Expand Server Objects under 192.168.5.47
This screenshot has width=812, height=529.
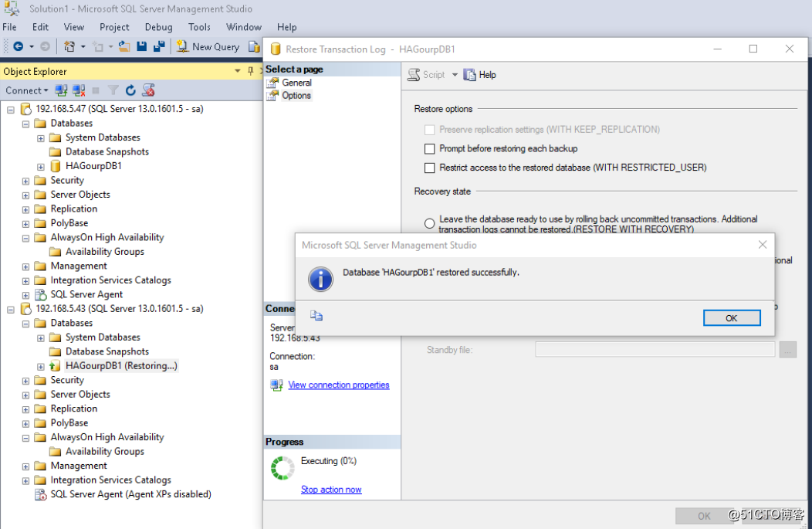click(25, 195)
